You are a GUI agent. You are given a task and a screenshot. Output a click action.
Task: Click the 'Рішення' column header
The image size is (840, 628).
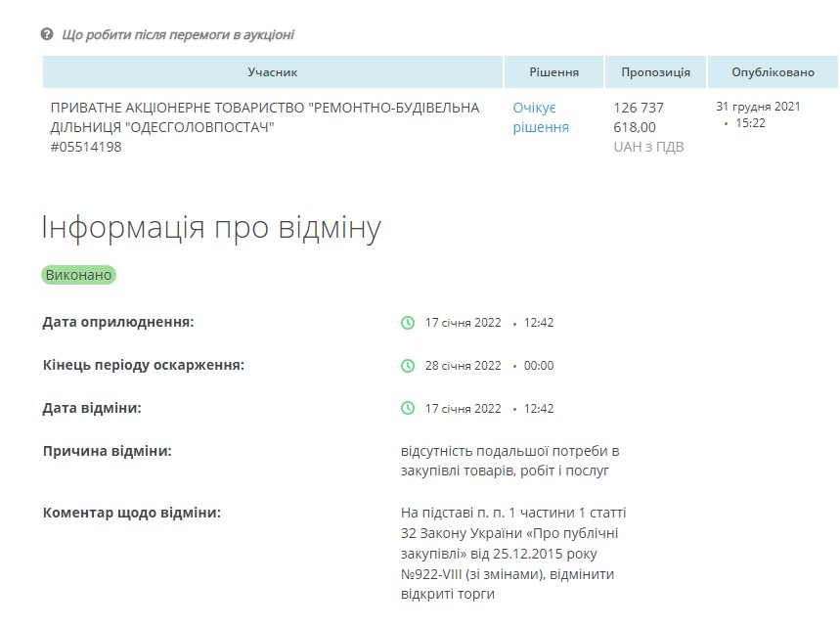[x=553, y=72]
